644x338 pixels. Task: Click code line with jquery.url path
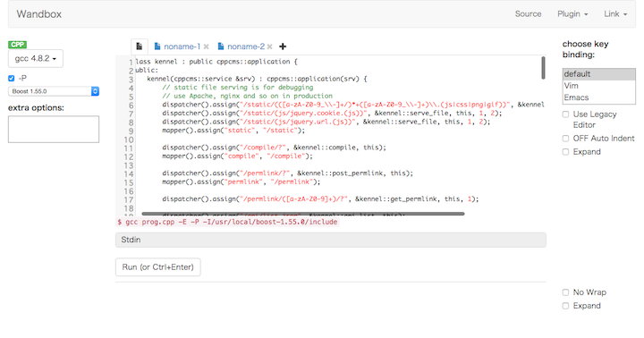click(x=326, y=122)
